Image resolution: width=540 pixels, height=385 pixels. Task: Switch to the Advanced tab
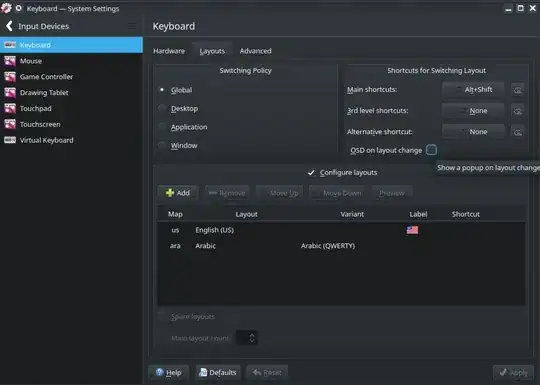[x=256, y=51]
